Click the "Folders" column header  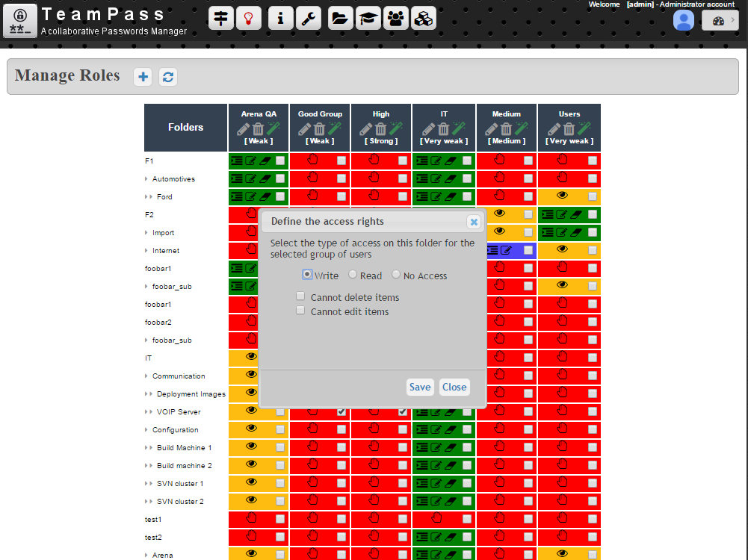pyautogui.click(x=185, y=127)
